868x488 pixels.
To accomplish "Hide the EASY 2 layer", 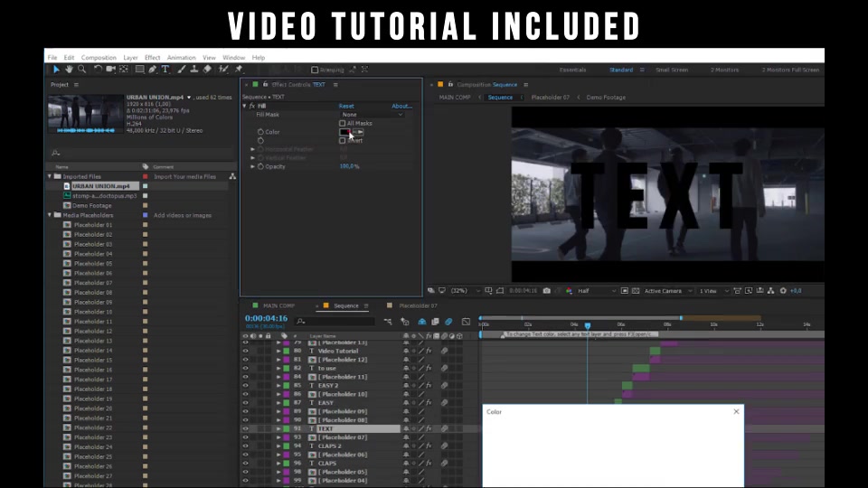I will tap(245, 385).
